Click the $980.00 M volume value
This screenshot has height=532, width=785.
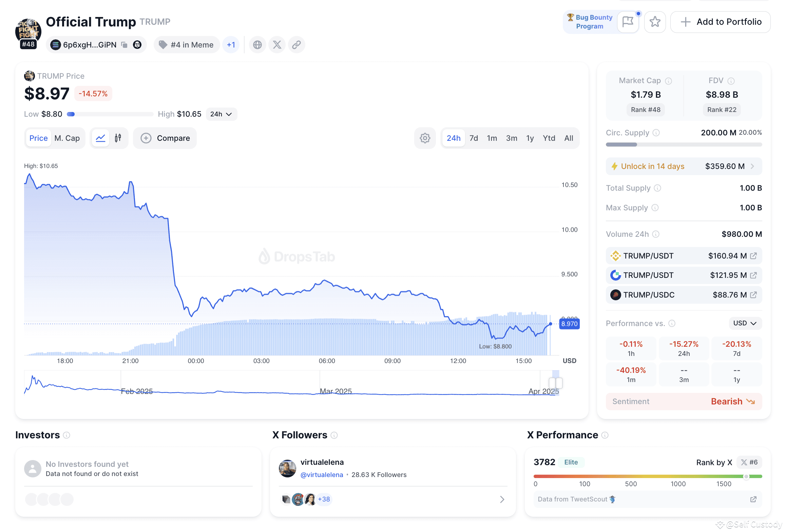(742, 234)
